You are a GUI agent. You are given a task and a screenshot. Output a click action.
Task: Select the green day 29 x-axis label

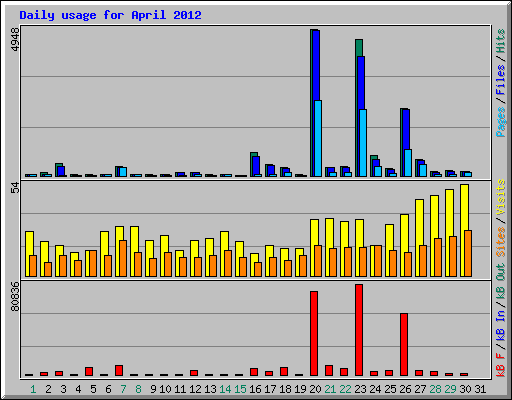[x=450, y=389]
